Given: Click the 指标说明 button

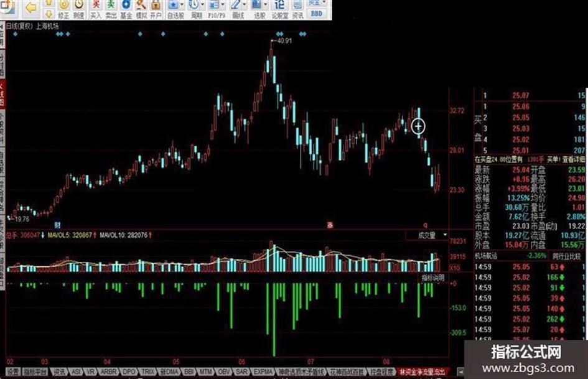Looking at the screenshot, I should (x=432, y=278).
